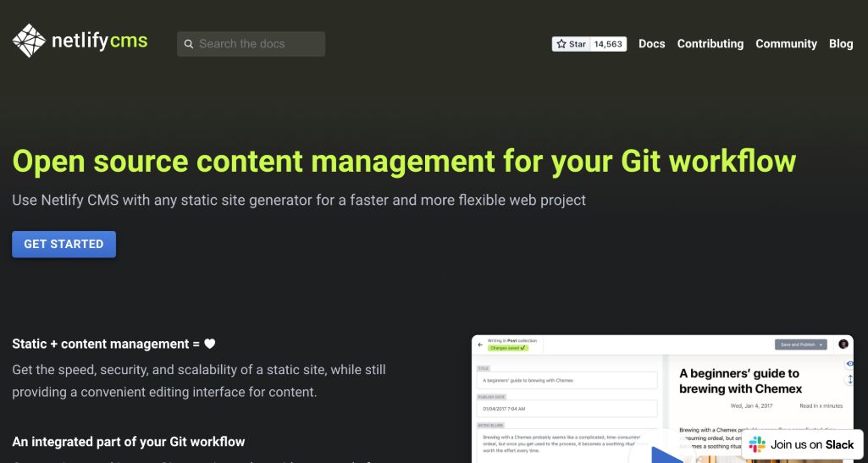This screenshot has height=463, width=868.
Task: Click the Join us on Slack button
Action: tap(803, 444)
